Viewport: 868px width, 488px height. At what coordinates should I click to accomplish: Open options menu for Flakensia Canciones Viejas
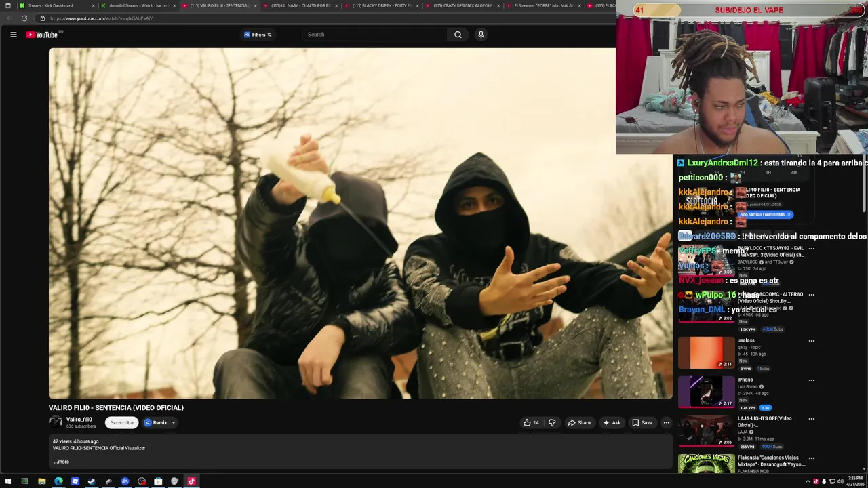(x=811, y=458)
